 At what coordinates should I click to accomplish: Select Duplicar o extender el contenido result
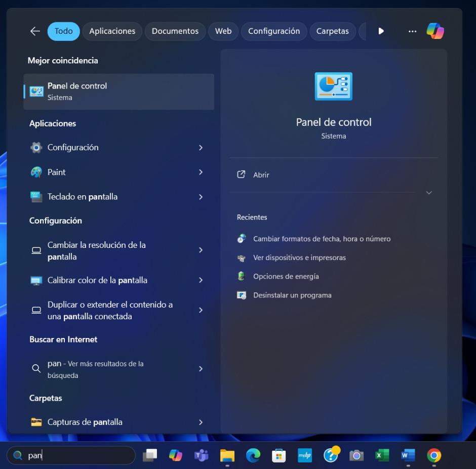click(118, 310)
